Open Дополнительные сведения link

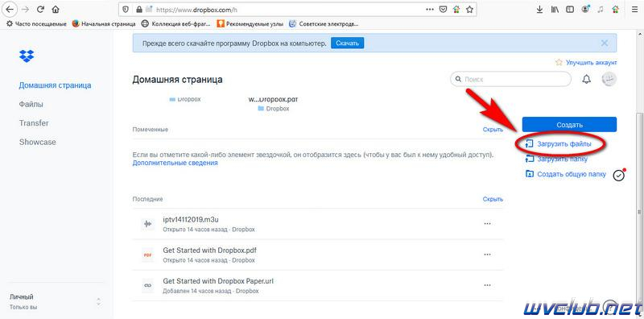pos(175,163)
